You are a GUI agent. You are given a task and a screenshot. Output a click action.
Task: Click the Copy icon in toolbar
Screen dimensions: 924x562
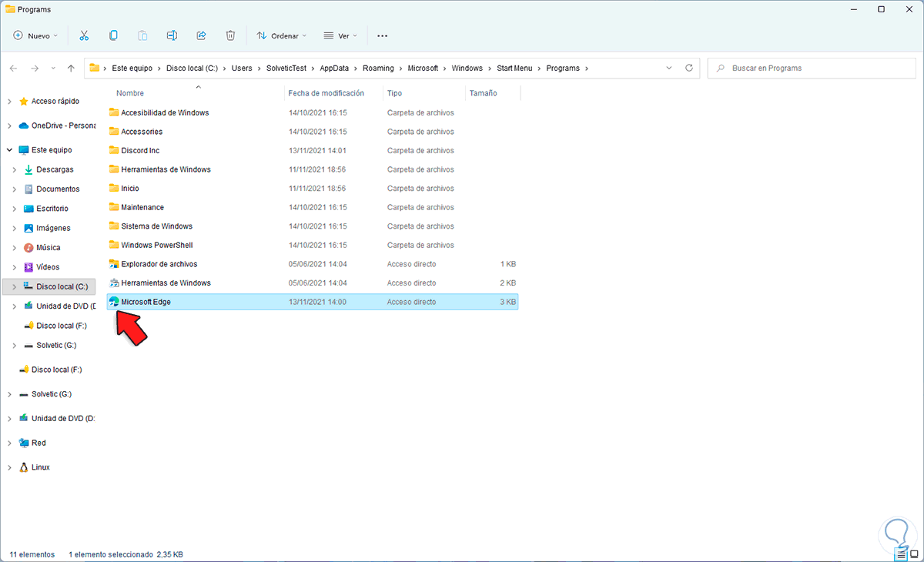click(113, 35)
